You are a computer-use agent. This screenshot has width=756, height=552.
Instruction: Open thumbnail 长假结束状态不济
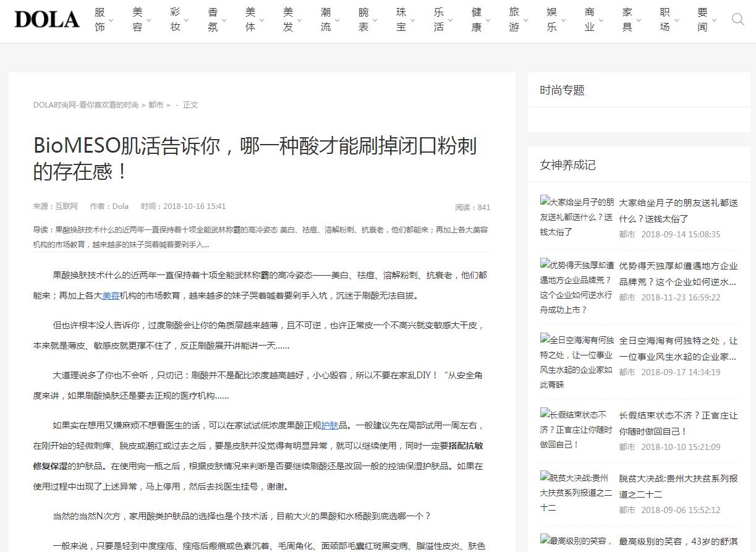[x=577, y=430]
